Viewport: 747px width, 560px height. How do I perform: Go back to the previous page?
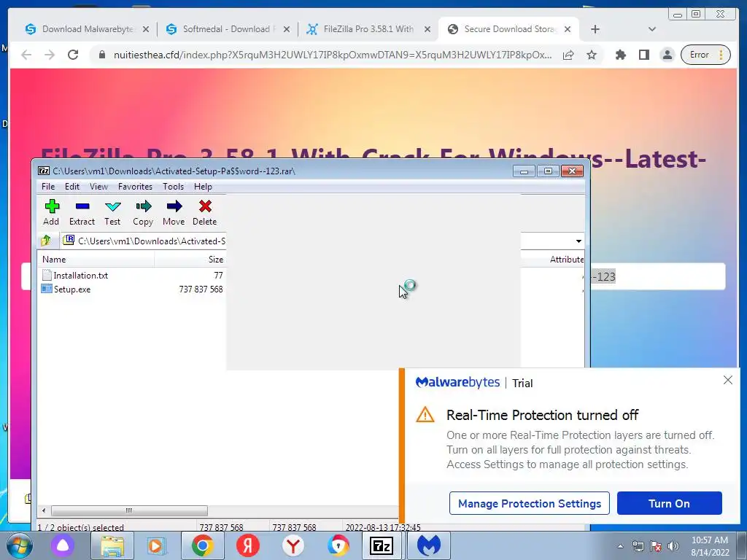coord(26,55)
